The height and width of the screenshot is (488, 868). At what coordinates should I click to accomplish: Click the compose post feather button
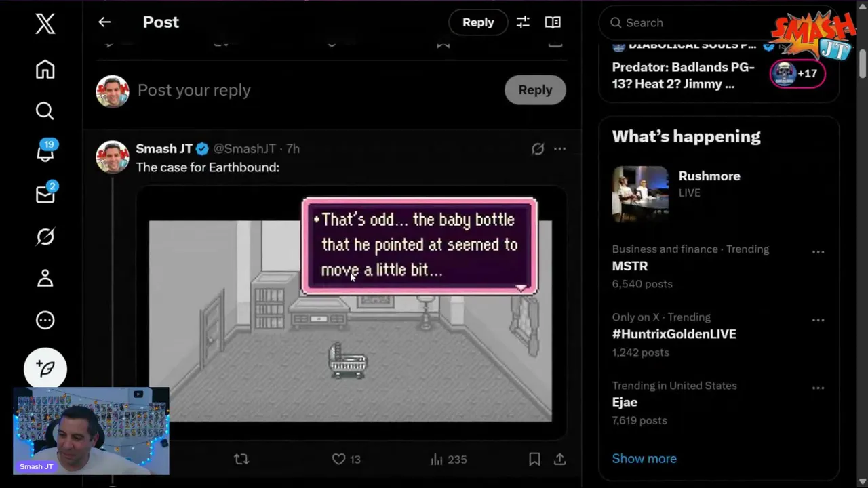45,369
